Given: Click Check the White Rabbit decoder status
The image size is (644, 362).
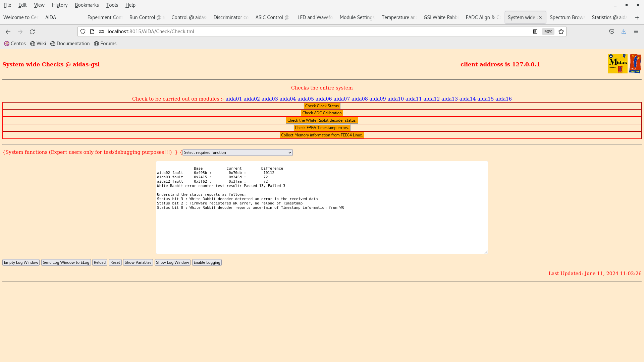Looking at the screenshot, I should [322, 120].
